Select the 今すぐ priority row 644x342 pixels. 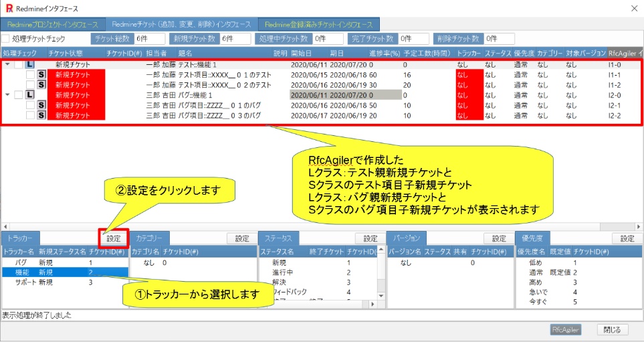coord(579,302)
